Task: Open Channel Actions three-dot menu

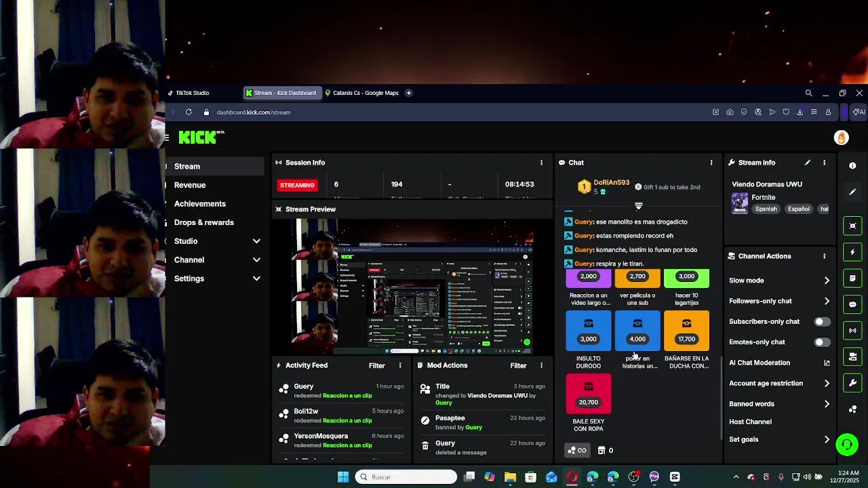Action: point(824,256)
